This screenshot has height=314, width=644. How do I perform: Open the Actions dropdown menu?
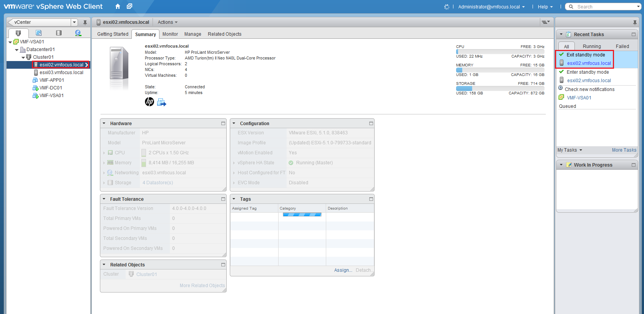click(168, 22)
